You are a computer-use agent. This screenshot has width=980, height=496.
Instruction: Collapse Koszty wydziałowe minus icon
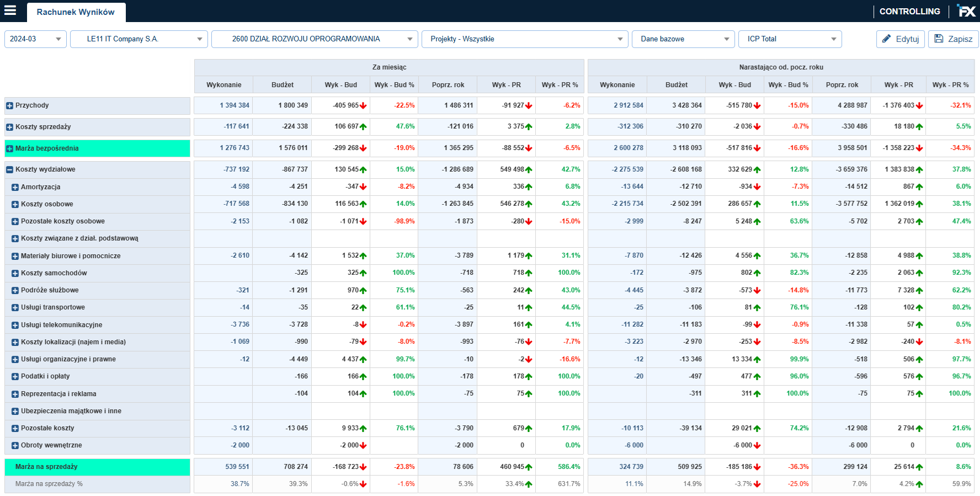9,170
